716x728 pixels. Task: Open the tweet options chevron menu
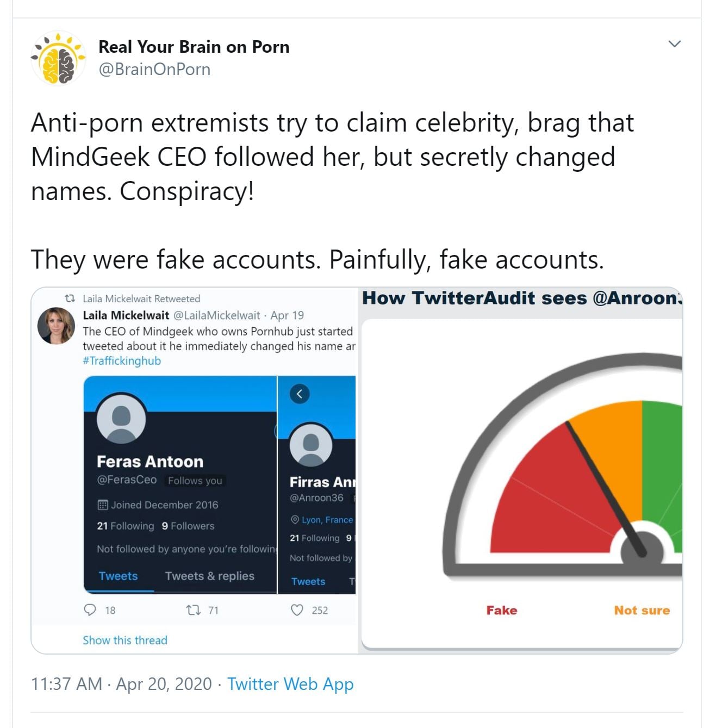(x=674, y=44)
